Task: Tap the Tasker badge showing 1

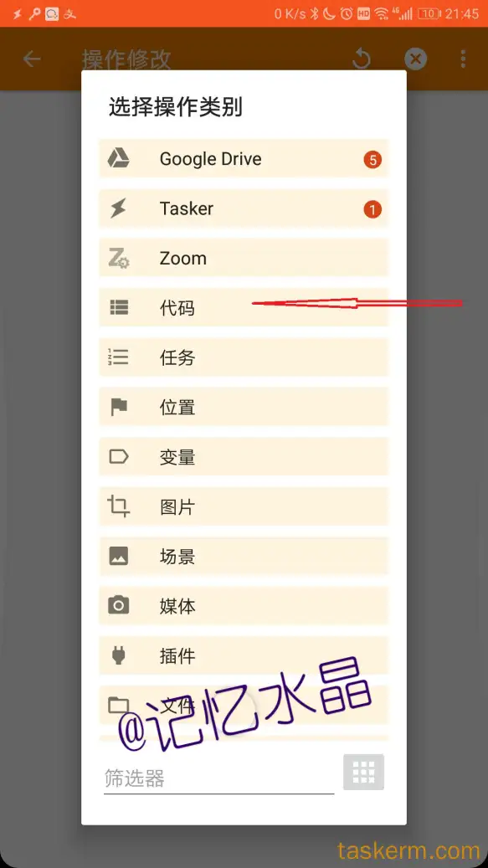Action: click(x=372, y=210)
